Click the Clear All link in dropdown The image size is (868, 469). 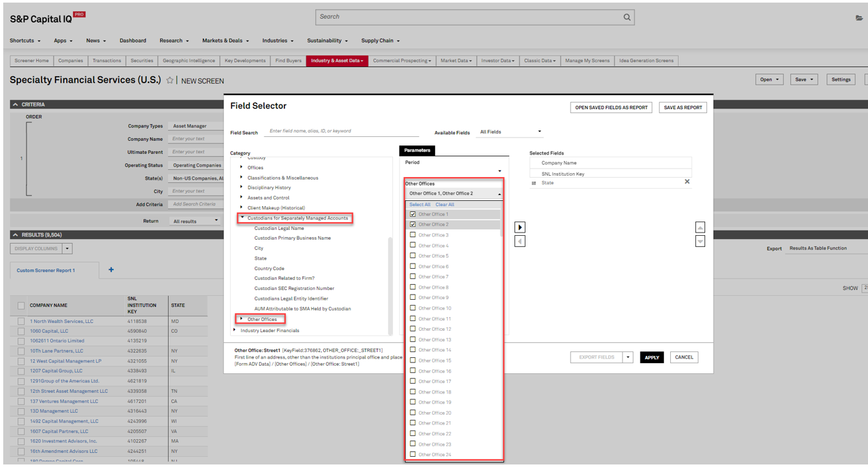[445, 205]
